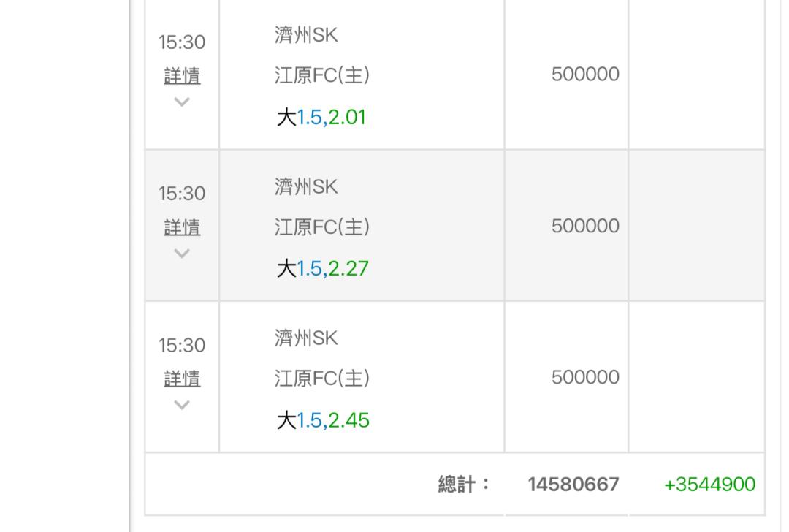Click the 大1.5,2.45 bet selection
Viewport: 789px width, 532px height.
coord(322,420)
